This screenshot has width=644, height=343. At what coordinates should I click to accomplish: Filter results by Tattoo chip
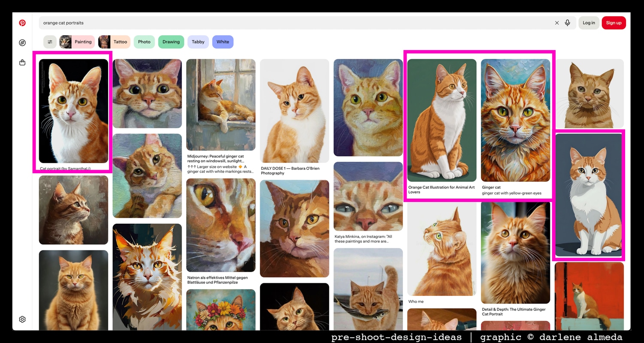coord(115,42)
